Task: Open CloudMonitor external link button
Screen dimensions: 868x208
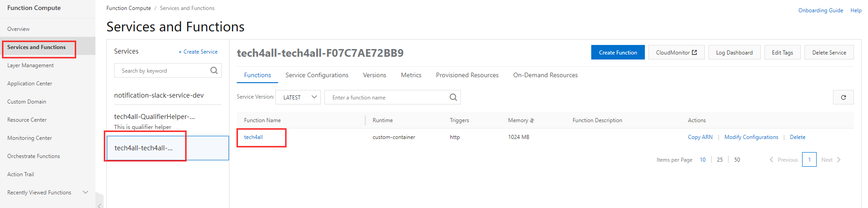Action: tap(676, 52)
